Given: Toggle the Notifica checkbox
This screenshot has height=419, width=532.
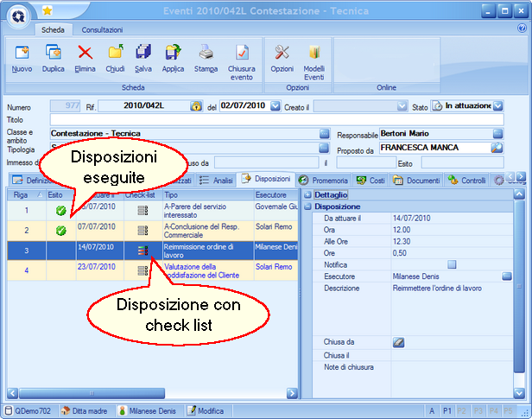Looking at the screenshot, I should [x=452, y=264].
